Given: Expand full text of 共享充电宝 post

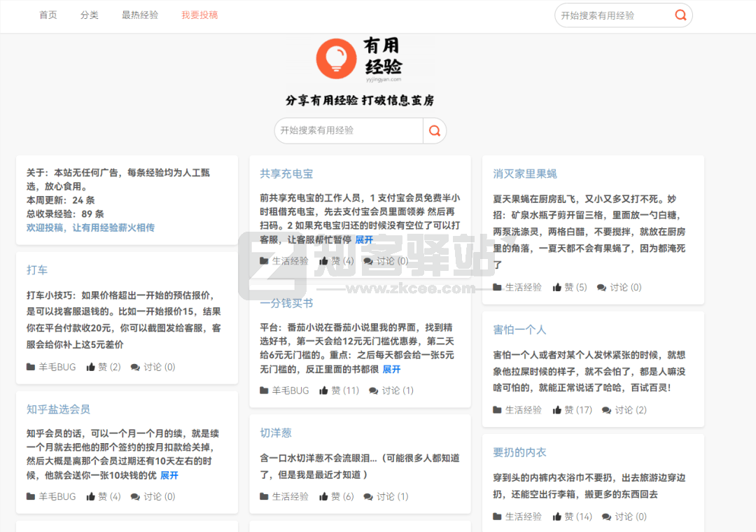Looking at the screenshot, I should [364, 240].
